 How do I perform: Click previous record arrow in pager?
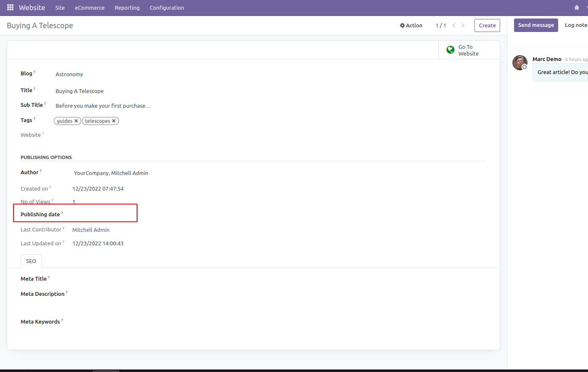454,25
